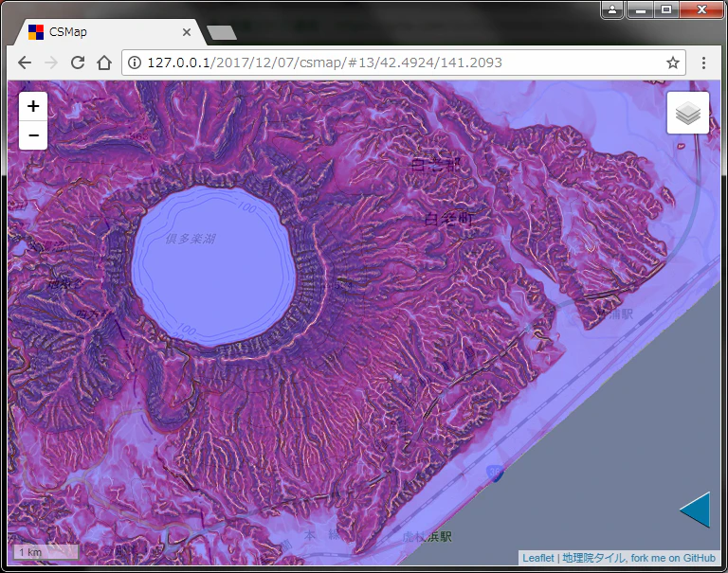Minimize the browser window

point(641,9)
